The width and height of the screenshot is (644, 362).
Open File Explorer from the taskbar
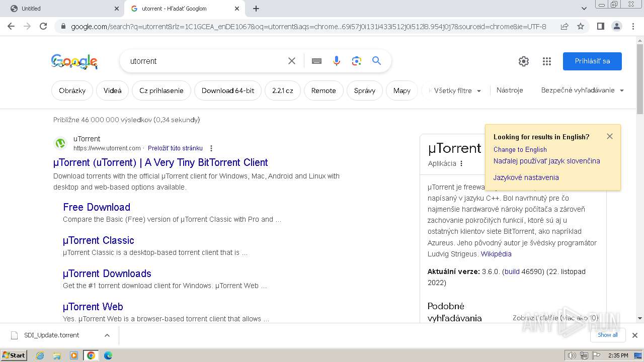tap(57, 355)
